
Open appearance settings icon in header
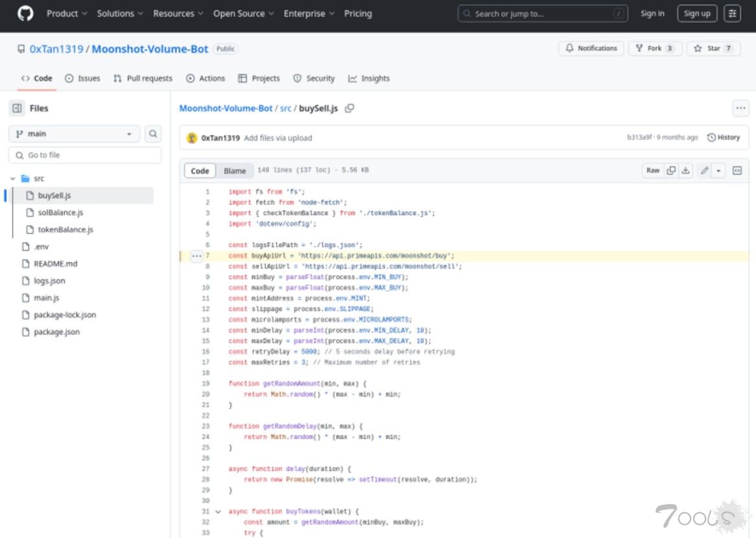coord(732,14)
